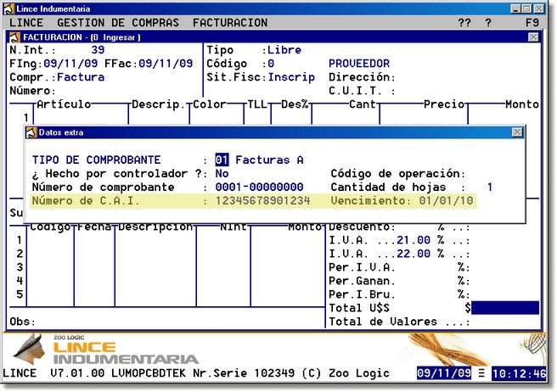Click the TLL column header
The width and height of the screenshot is (557, 392).
[257, 104]
